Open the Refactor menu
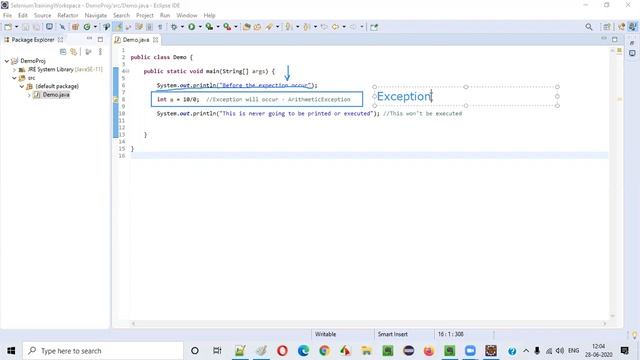This screenshot has height=360, width=640. (x=68, y=16)
